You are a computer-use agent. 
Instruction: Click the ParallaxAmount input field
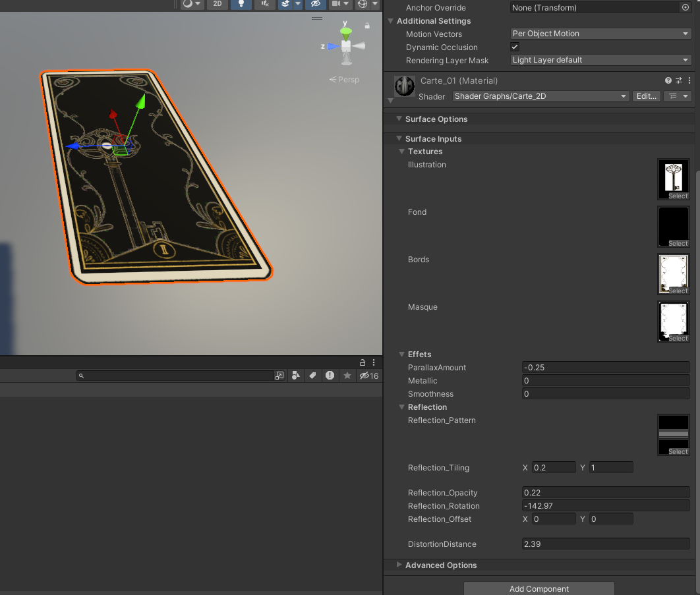click(x=605, y=368)
